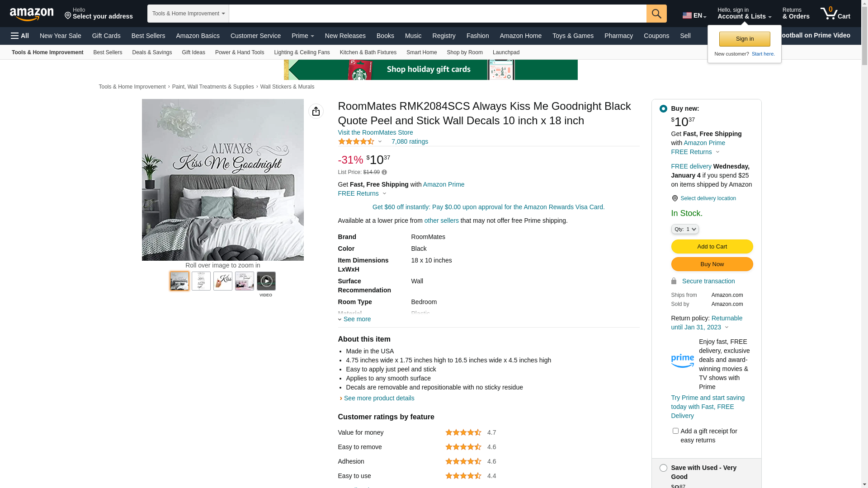Check the Add a gift receipt box
868x488 pixels.
(675, 431)
